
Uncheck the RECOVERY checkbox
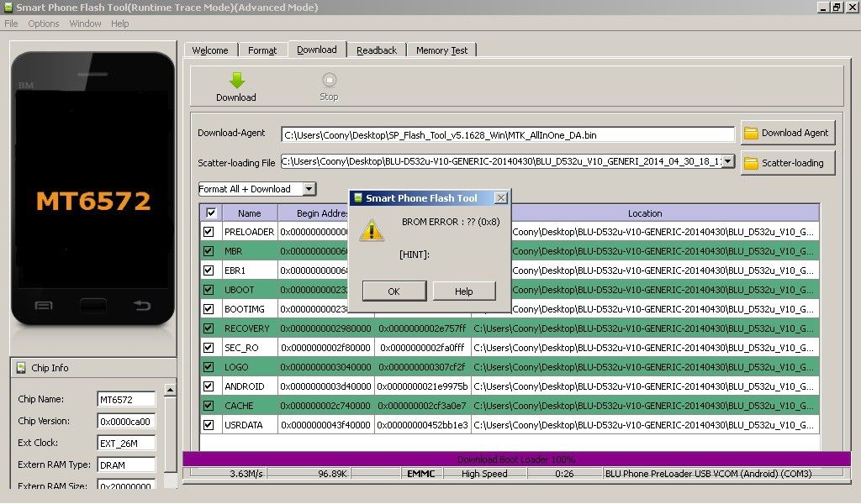209,328
